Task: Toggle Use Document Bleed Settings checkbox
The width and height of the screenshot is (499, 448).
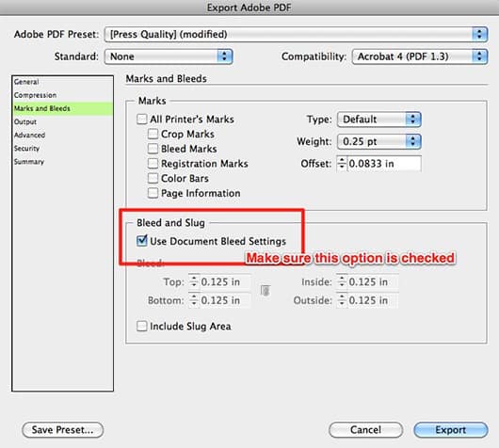Action: tap(142, 241)
